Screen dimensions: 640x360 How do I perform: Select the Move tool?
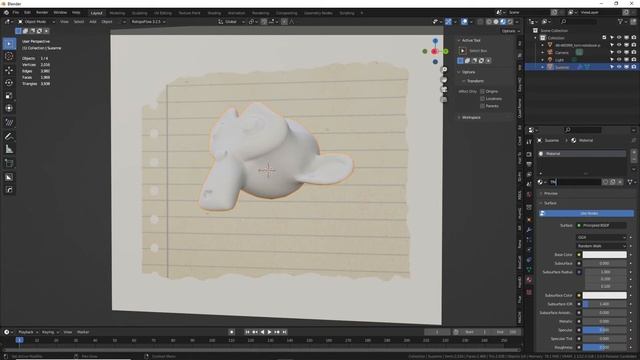tap(9, 70)
